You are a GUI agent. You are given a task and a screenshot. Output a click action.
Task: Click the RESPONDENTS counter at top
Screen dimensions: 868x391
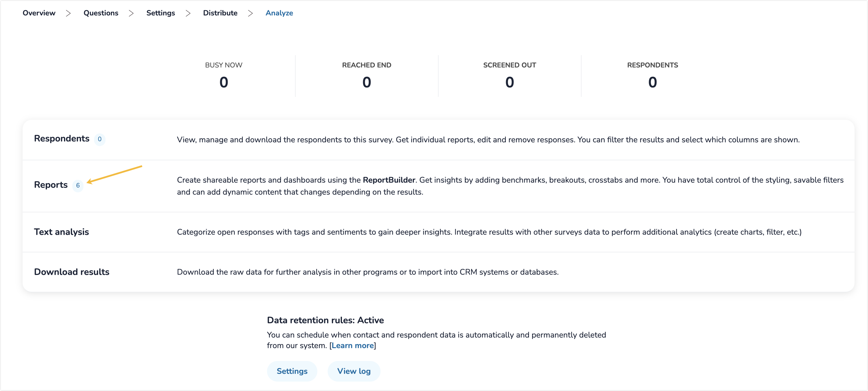[652, 76]
